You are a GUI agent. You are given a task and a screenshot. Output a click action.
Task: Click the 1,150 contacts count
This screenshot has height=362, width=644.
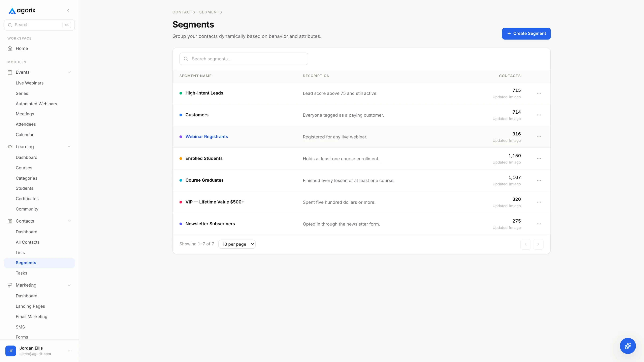[515, 156]
